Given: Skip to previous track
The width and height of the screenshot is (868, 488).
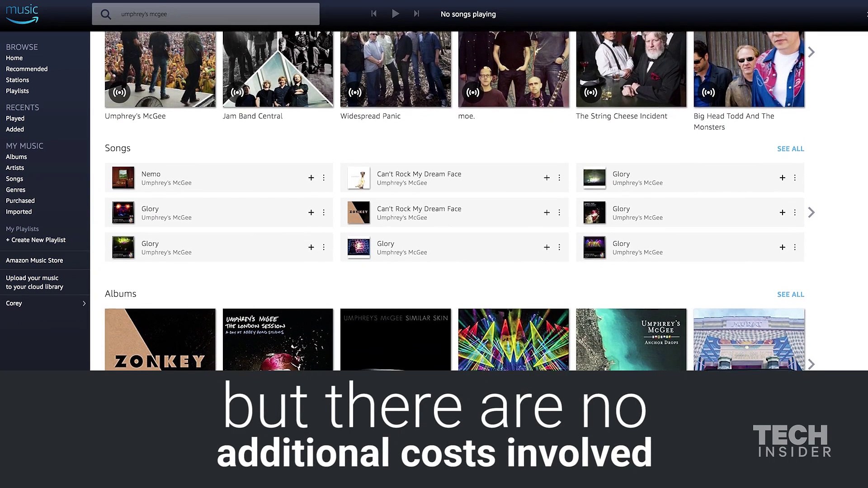Looking at the screenshot, I should (374, 14).
